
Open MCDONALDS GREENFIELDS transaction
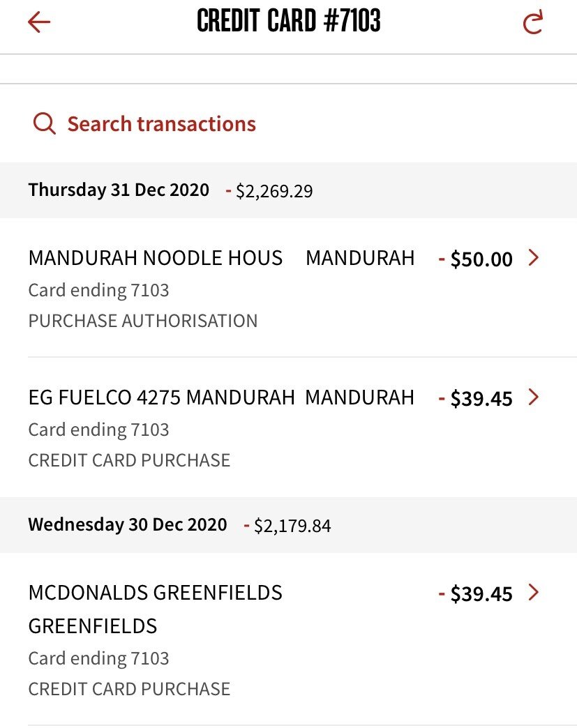(x=155, y=593)
